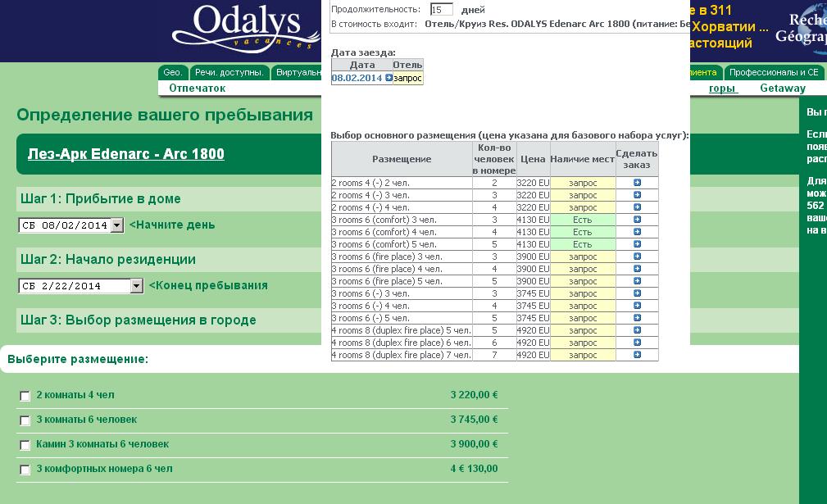Click "Есть" availability for 3 rooms 6 (comfort) 3 чел.

tap(583, 220)
